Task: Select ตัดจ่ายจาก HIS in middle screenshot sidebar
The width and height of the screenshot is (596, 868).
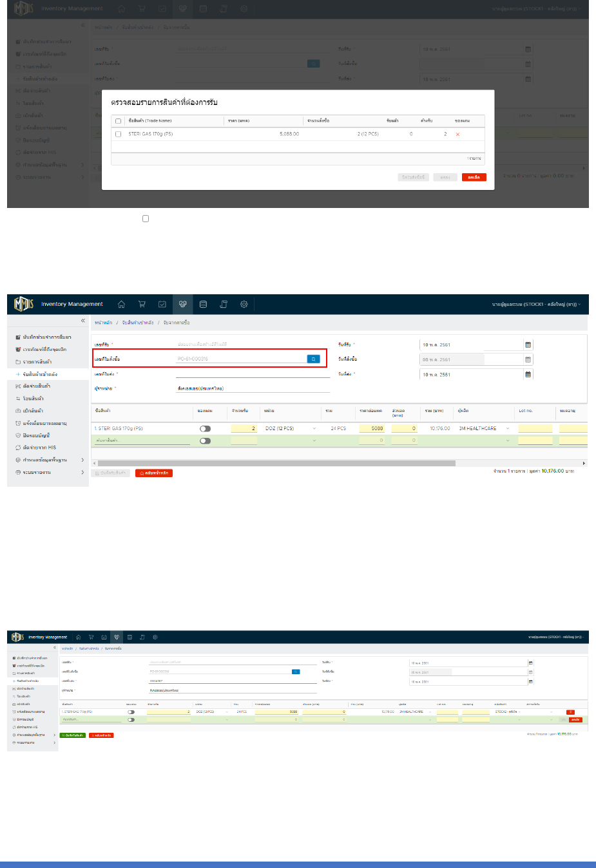Action: click(39, 448)
